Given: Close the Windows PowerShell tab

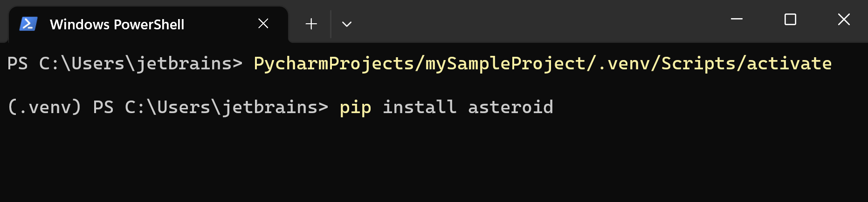Looking at the screenshot, I should click(263, 23).
